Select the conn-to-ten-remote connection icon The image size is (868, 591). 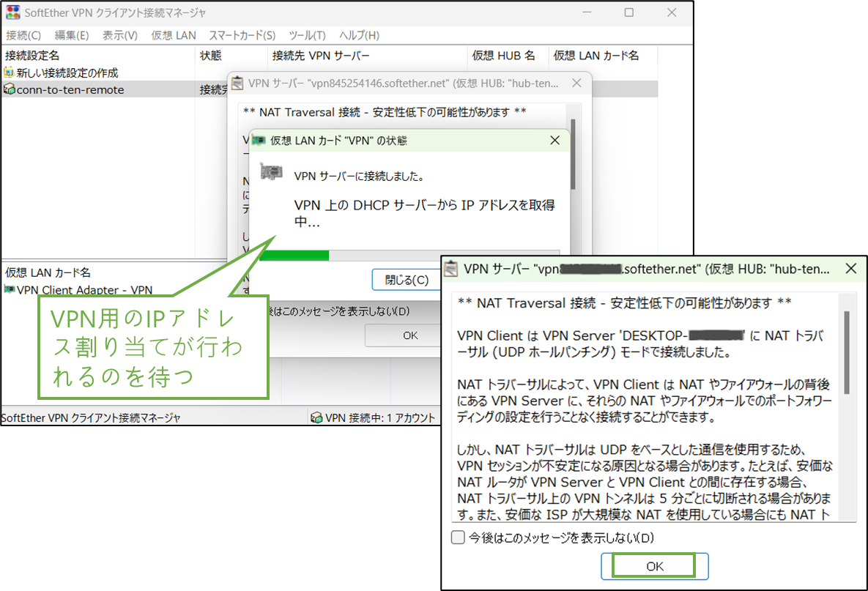9,89
